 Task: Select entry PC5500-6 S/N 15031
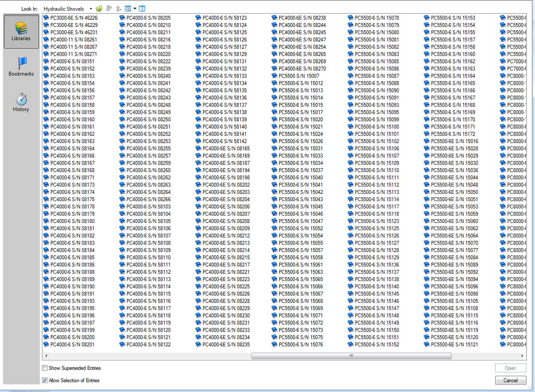298,148
